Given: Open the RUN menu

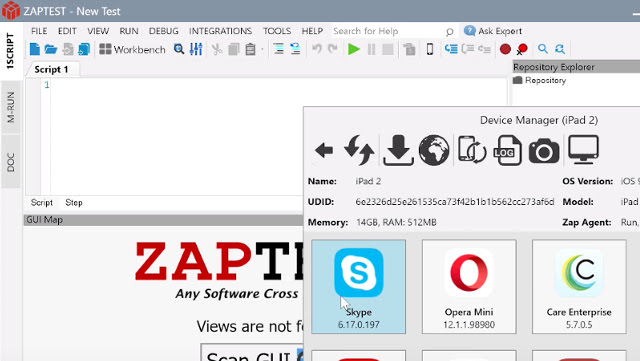Looking at the screenshot, I should [x=129, y=31].
